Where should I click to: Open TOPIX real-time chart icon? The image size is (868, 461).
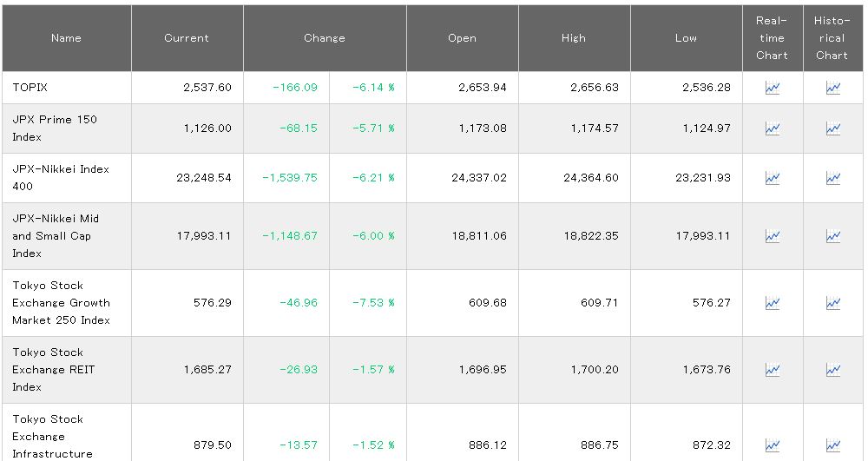[x=772, y=88]
